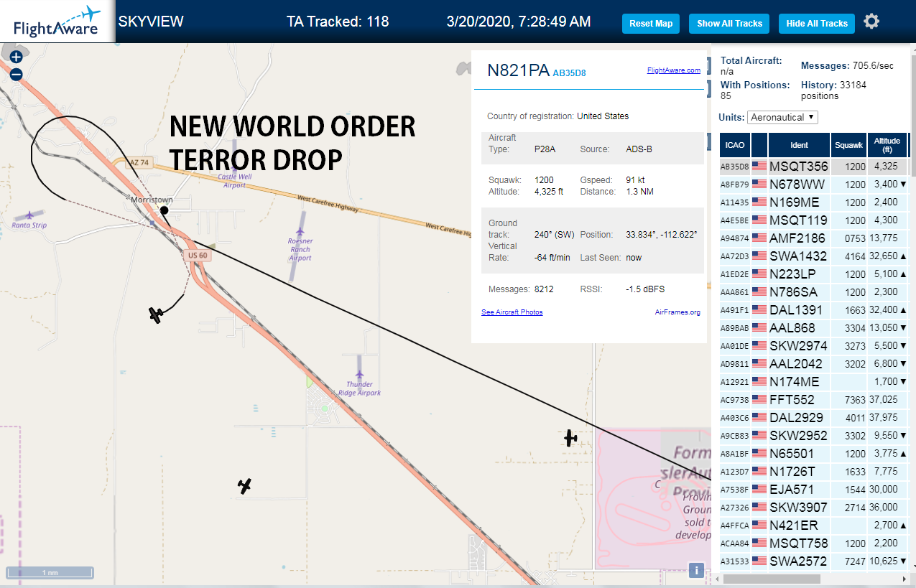Select the SKW2974 aircraft row
Viewport: 916px width, 588px height.
click(x=815, y=345)
